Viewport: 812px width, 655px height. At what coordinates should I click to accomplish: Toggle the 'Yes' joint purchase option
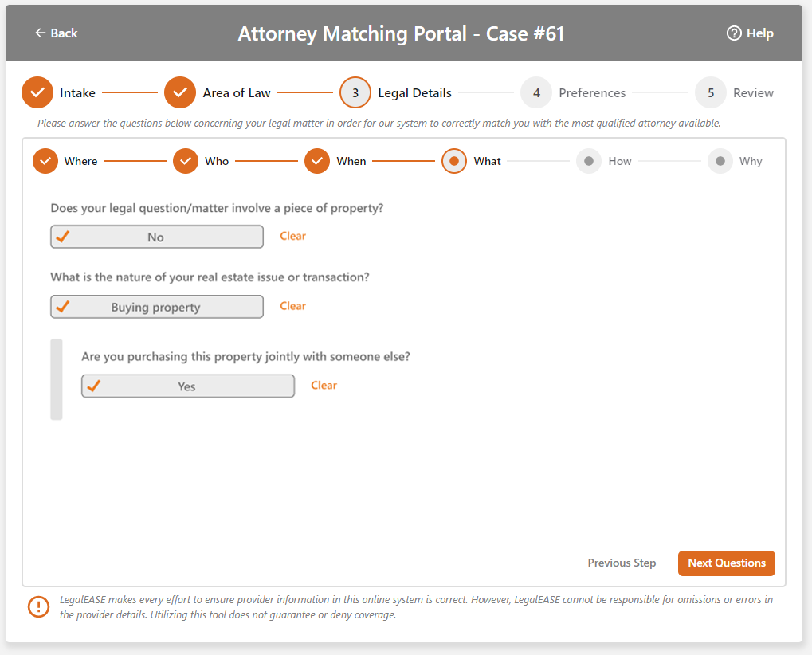pos(187,386)
